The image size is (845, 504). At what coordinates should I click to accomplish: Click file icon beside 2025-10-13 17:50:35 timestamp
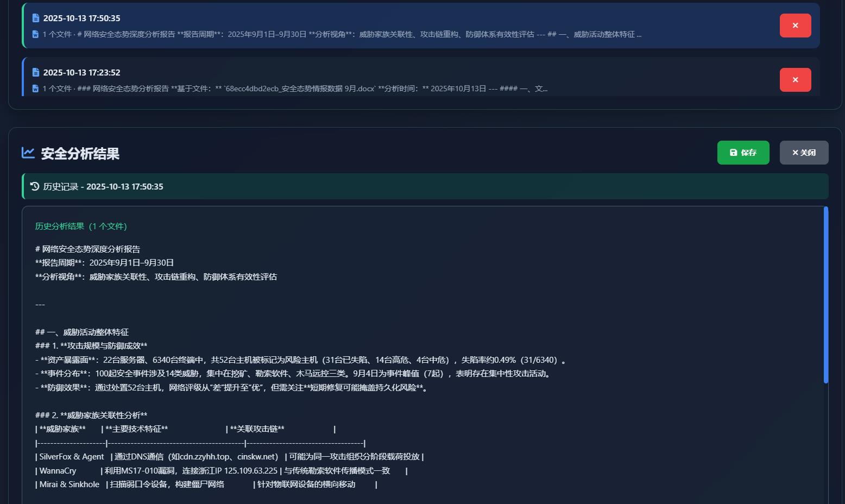[x=36, y=18]
